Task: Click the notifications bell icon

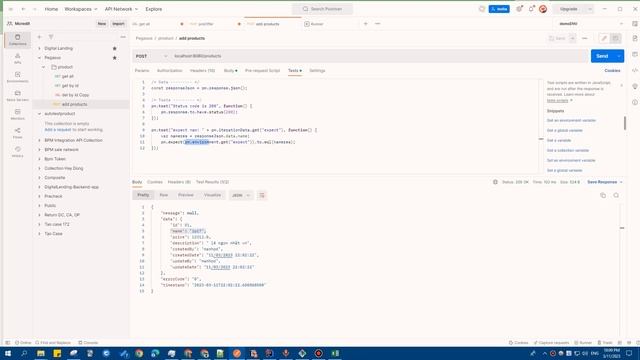Action: (x=531, y=9)
